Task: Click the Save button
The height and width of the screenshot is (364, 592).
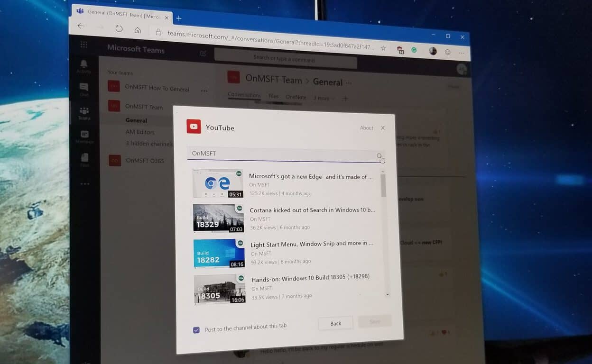Action: (x=375, y=321)
